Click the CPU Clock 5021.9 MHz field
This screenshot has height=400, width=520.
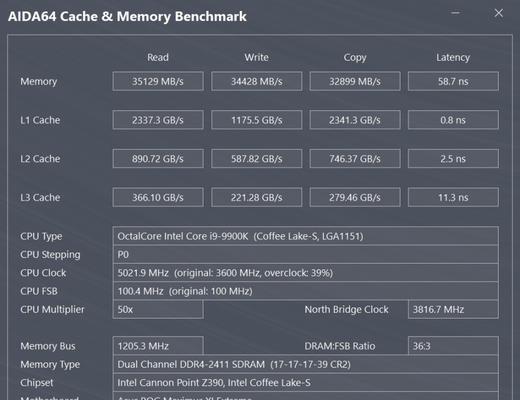[x=306, y=273]
